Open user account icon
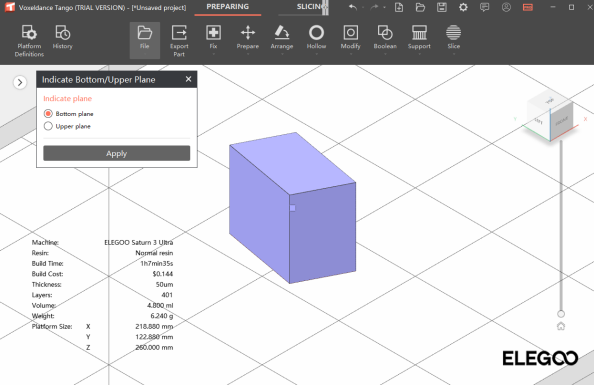 [x=506, y=7]
